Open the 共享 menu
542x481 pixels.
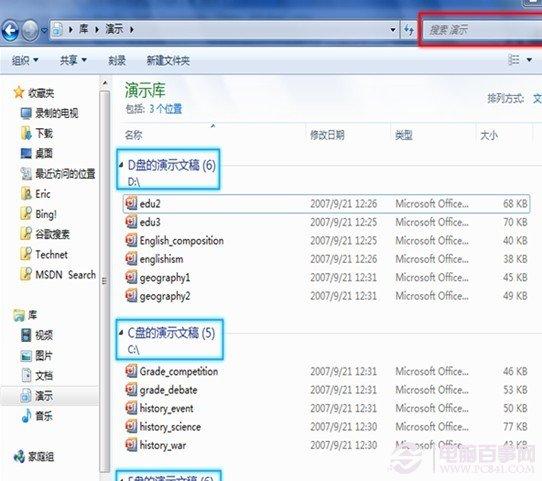click(73, 61)
